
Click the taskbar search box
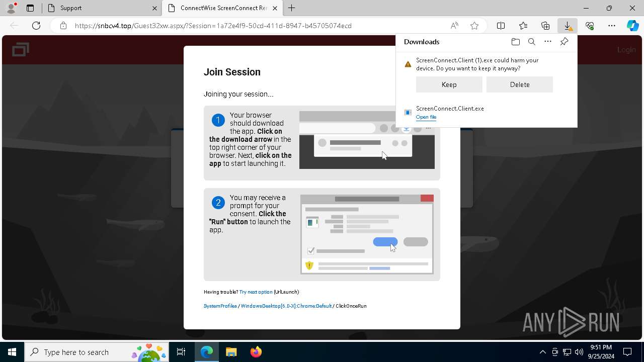[x=97, y=352]
